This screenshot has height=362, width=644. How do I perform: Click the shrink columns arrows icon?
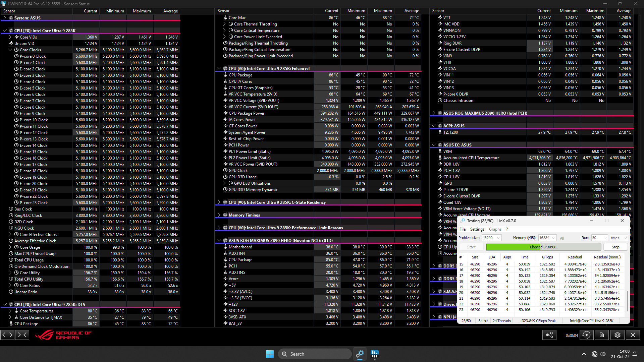point(22,335)
